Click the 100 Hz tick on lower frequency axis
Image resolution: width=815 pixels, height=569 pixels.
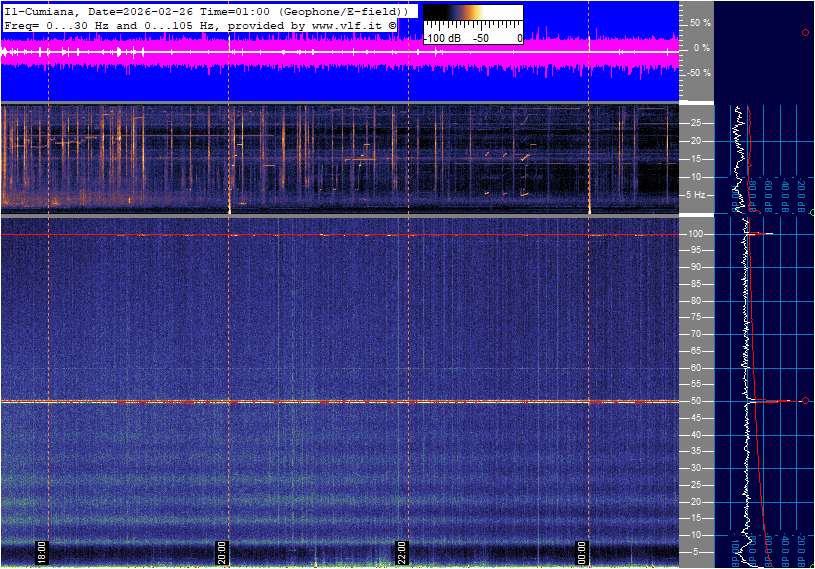(x=695, y=234)
